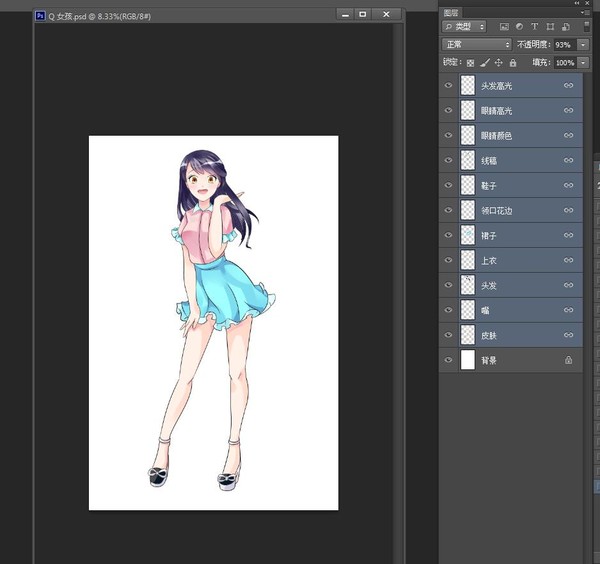600x564 pixels.
Task: Hide the 眼睛颜色 layer
Action: pos(448,135)
